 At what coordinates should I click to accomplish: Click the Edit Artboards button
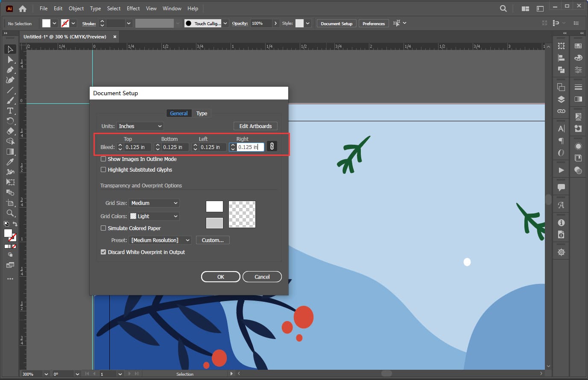[x=255, y=126]
